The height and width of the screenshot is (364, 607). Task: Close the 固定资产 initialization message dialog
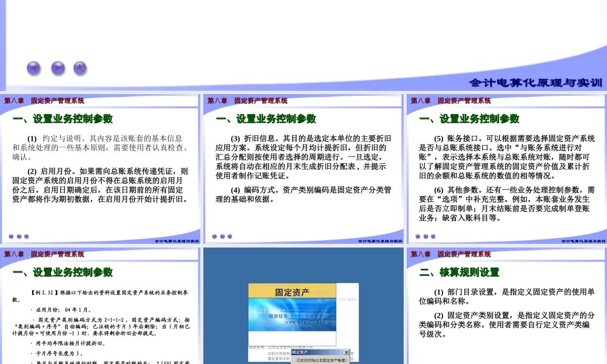click(x=346, y=352)
